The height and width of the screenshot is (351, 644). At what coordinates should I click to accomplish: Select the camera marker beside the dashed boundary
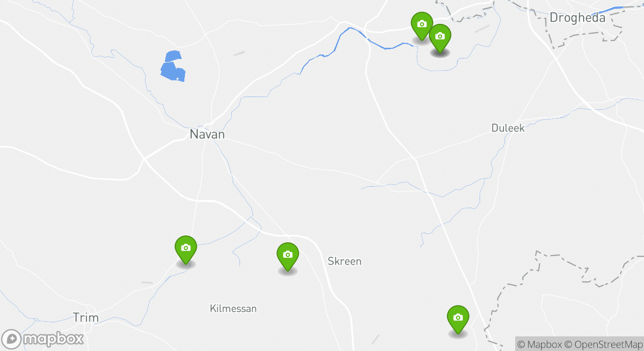click(458, 318)
